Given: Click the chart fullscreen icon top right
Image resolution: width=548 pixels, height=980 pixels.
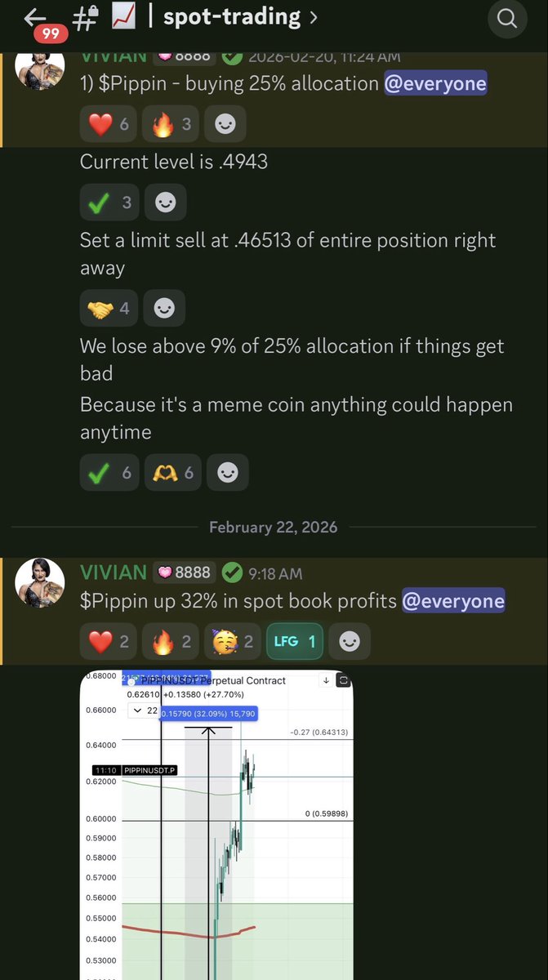Looking at the screenshot, I should point(344,680).
